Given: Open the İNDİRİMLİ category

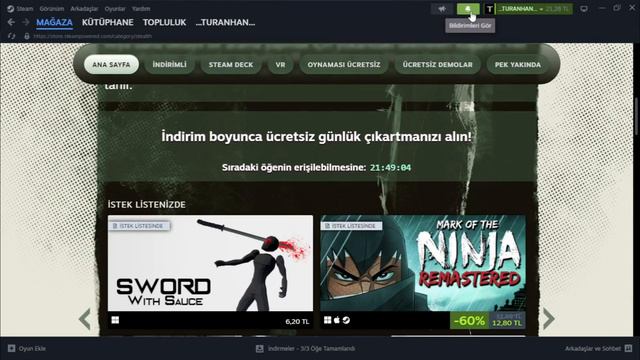Looking at the screenshot, I should (169, 64).
